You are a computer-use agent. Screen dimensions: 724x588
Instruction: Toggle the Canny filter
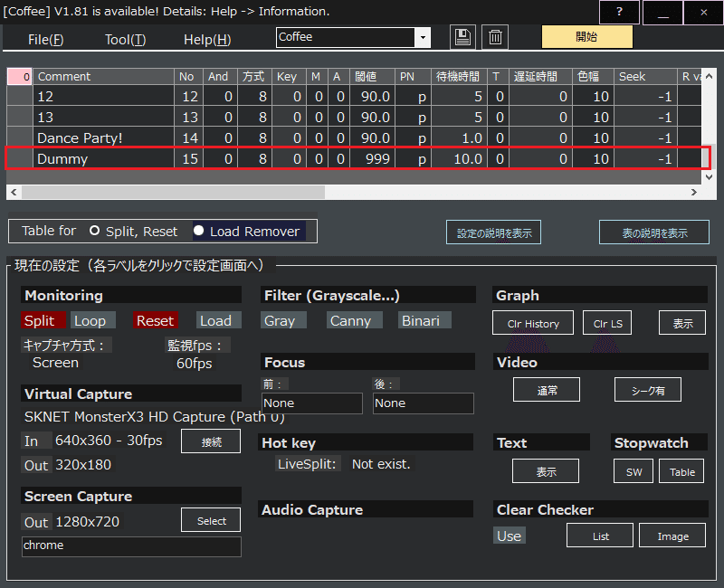coord(355,320)
